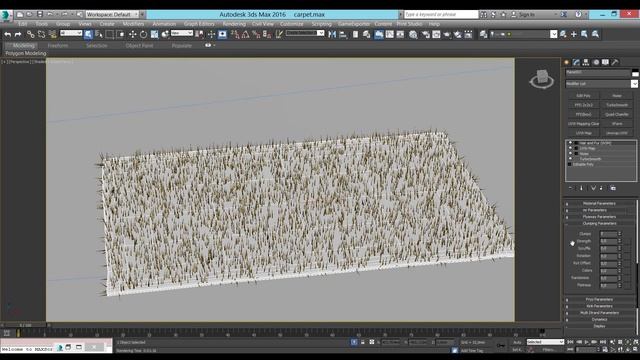Toggle the Percent Snap button
The height and width of the screenshot is (360, 640).
point(256,35)
